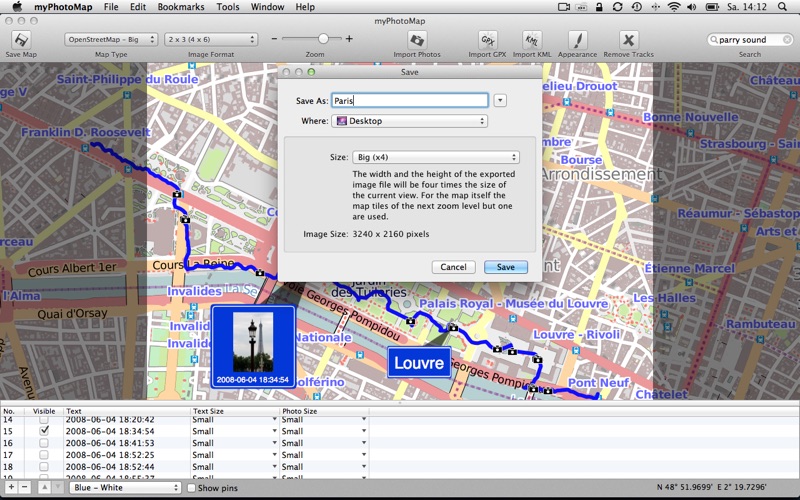Click the Remove Tracks X icon
This screenshot has height=500, width=800.
point(628,40)
